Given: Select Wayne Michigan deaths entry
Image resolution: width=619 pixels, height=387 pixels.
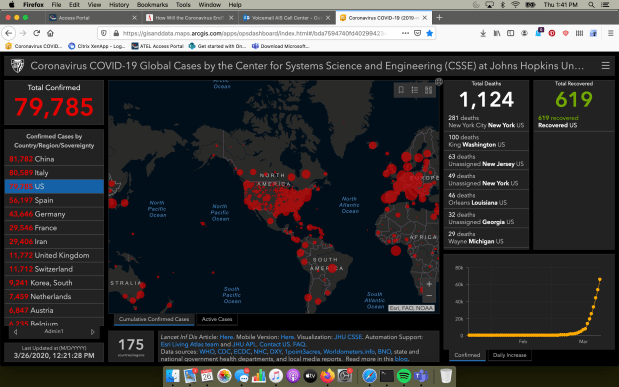Looking at the screenshot, I should coord(486,238).
